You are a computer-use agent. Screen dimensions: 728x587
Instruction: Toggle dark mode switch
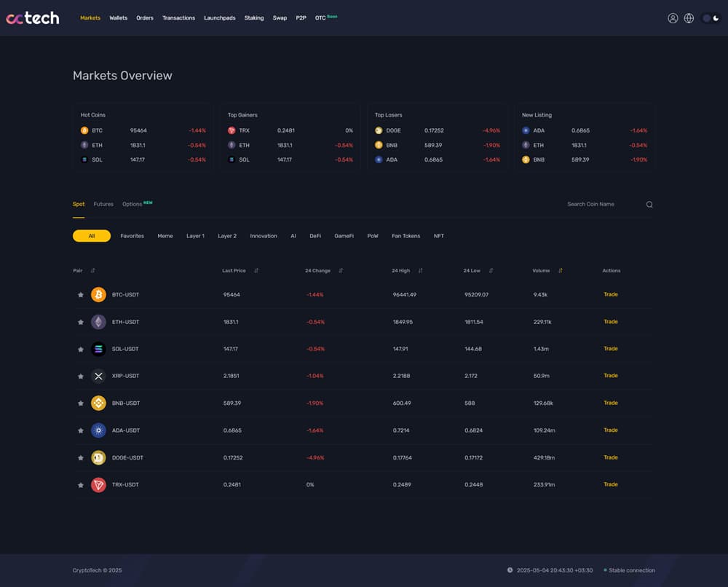coord(711,18)
